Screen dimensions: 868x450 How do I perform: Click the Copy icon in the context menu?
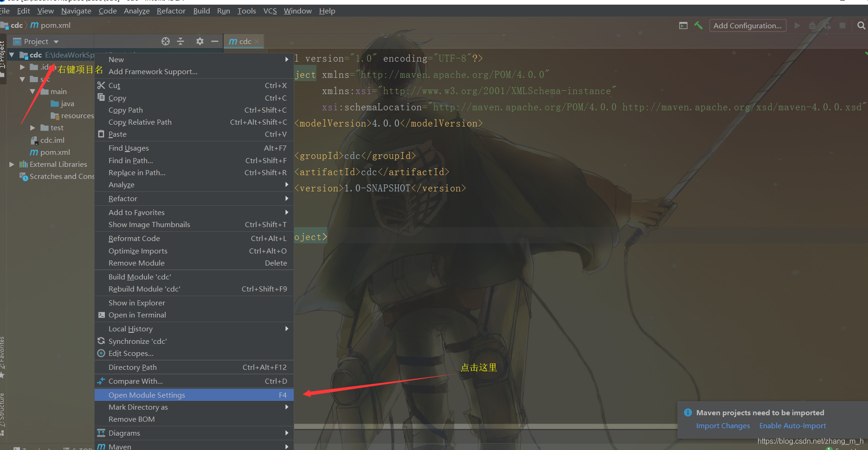point(101,97)
